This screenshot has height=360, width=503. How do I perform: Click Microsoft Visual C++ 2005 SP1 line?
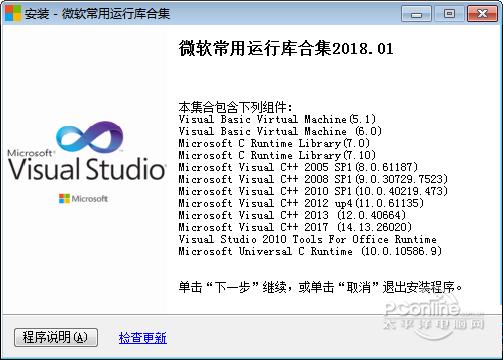click(298, 167)
